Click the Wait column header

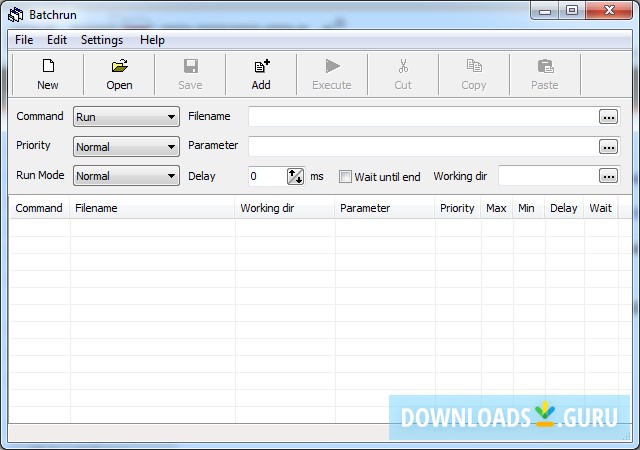[601, 208]
